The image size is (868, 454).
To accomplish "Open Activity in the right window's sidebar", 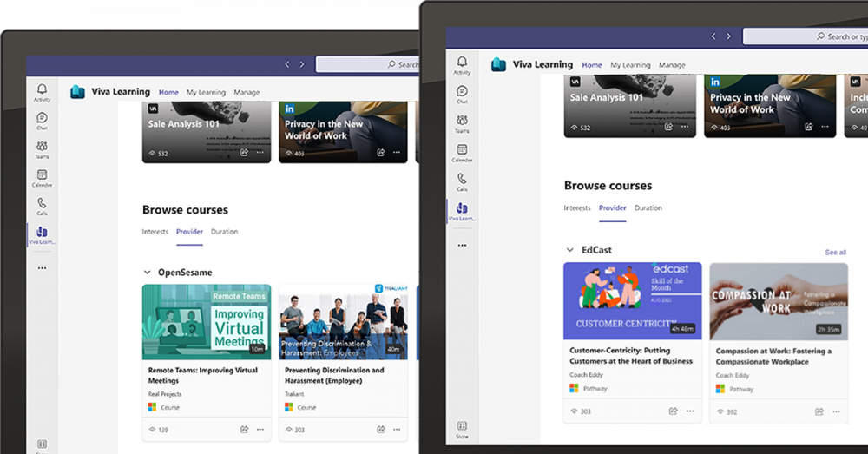I will point(462,65).
